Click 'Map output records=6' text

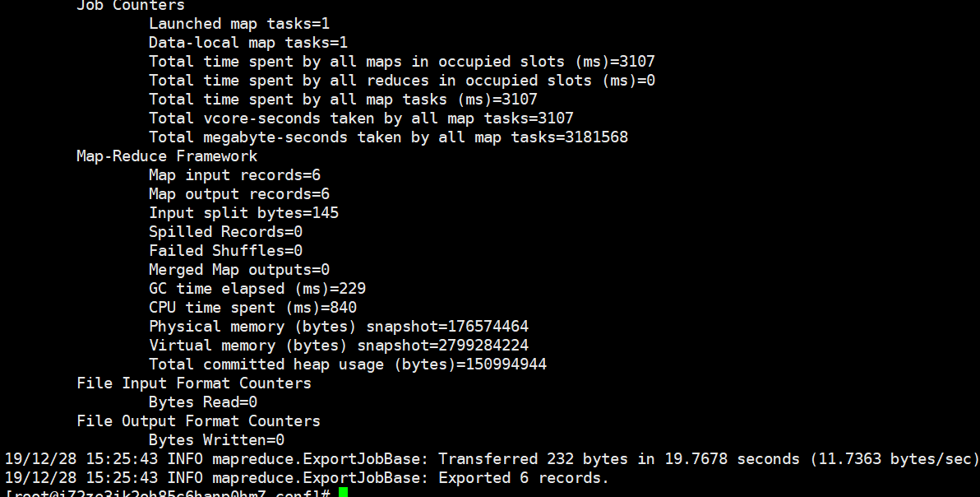(x=238, y=194)
